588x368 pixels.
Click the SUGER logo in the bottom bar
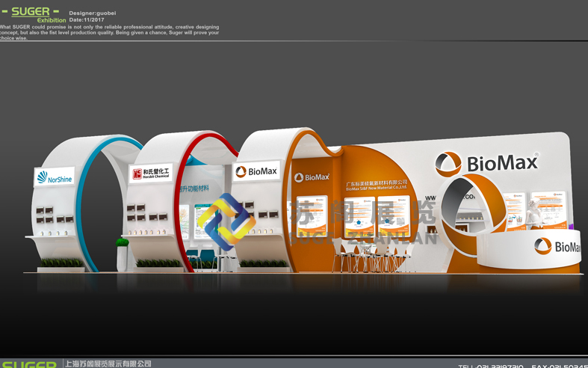click(x=28, y=364)
